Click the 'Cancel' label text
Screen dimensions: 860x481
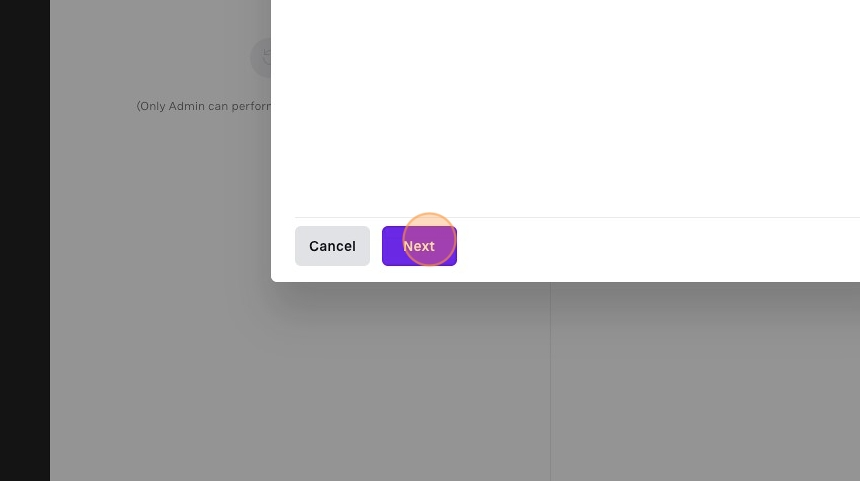pos(332,246)
